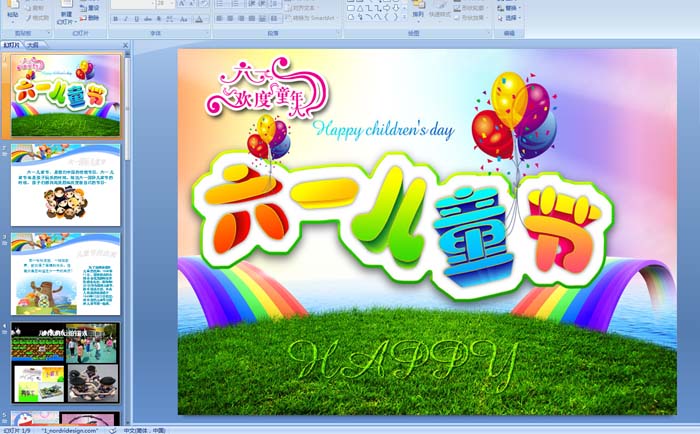Click the "Happy children's day" text on slide
This screenshot has height=434, width=700.
click(x=383, y=130)
